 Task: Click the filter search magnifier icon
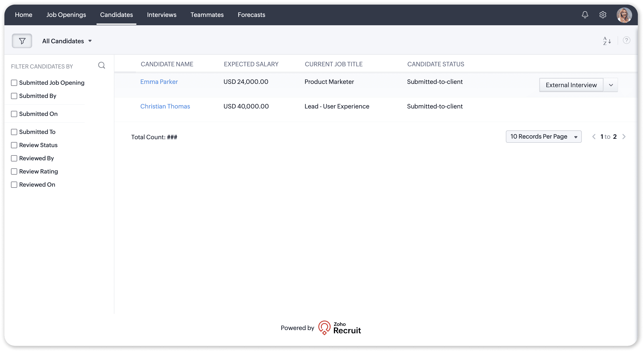pos(101,65)
